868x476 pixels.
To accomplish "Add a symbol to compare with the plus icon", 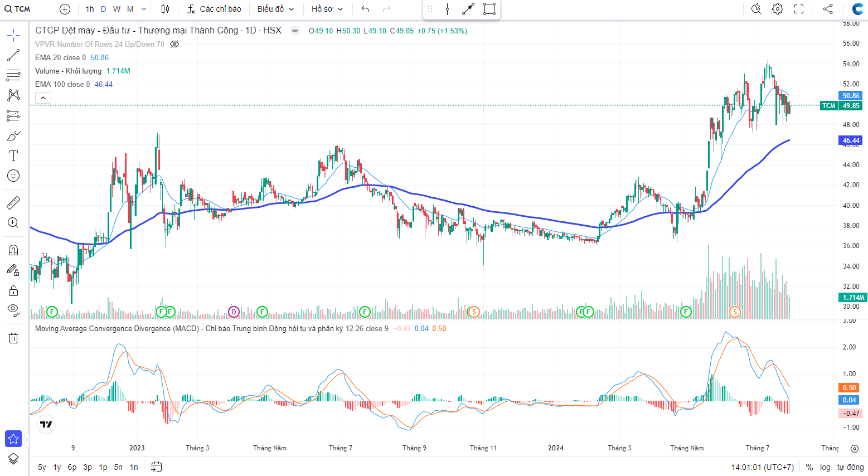I will point(65,9).
